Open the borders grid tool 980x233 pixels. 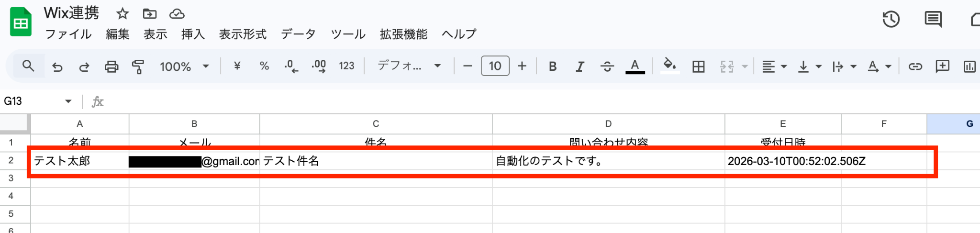699,67
